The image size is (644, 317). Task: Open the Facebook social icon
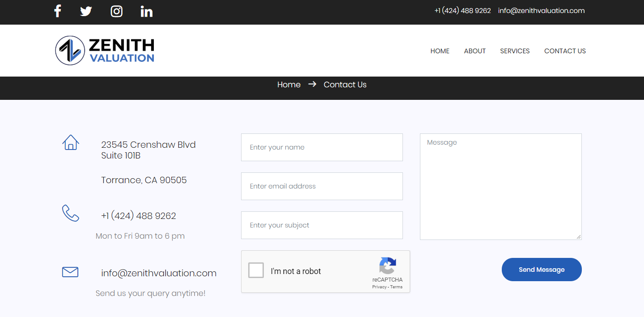(x=57, y=11)
